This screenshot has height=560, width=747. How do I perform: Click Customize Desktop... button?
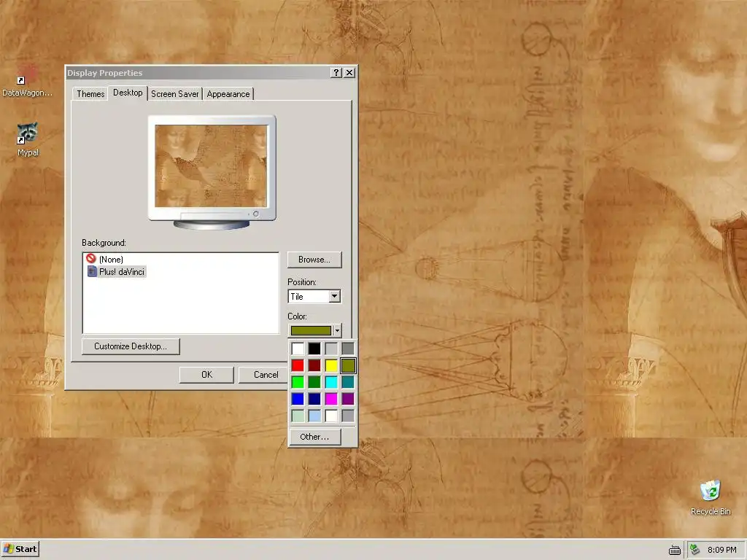pyautogui.click(x=131, y=346)
